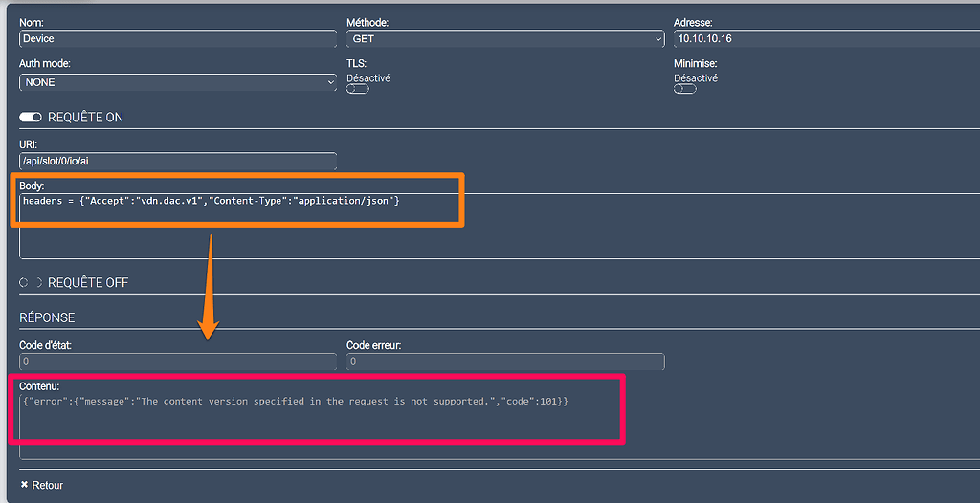Toggle the TLS switch
The width and height of the screenshot is (980, 503).
(x=358, y=89)
